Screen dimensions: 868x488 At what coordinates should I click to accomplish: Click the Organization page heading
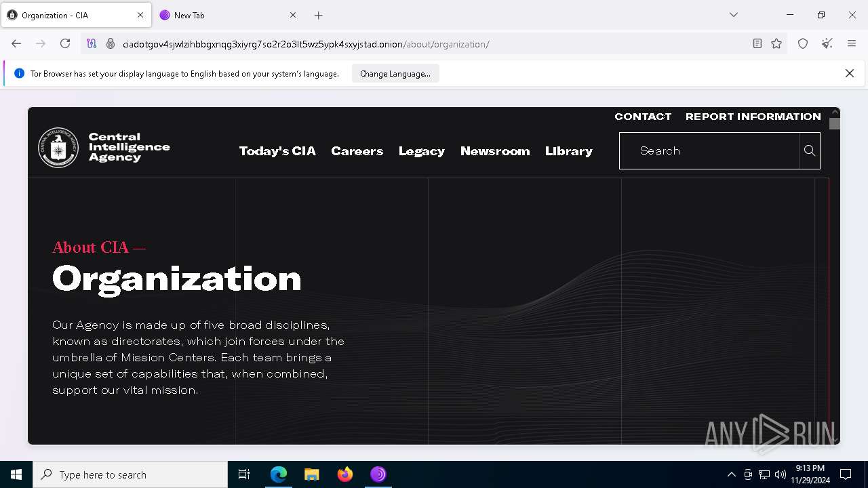click(176, 279)
